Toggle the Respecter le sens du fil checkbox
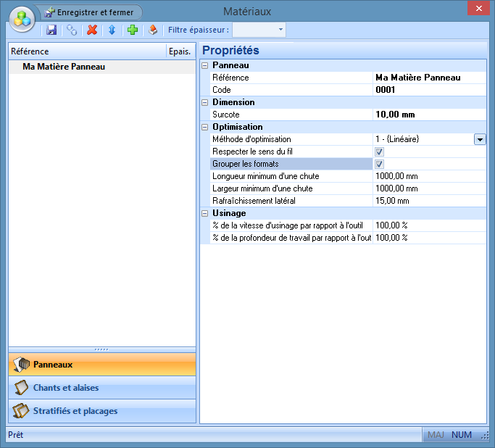The height and width of the screenshot is (448, 495). [x=379, y=152]
